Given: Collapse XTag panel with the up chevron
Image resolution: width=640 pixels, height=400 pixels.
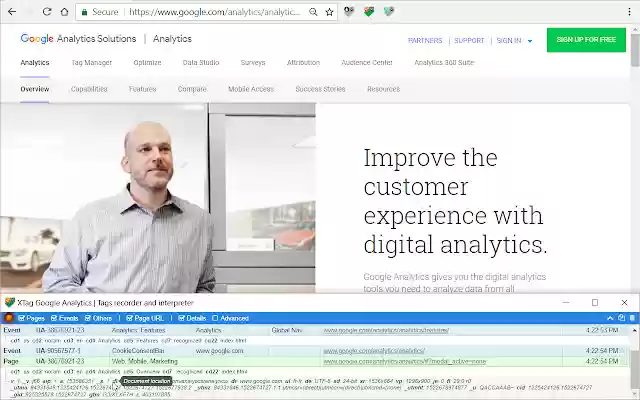Looking at the screenshot, I should coord(610,318).
